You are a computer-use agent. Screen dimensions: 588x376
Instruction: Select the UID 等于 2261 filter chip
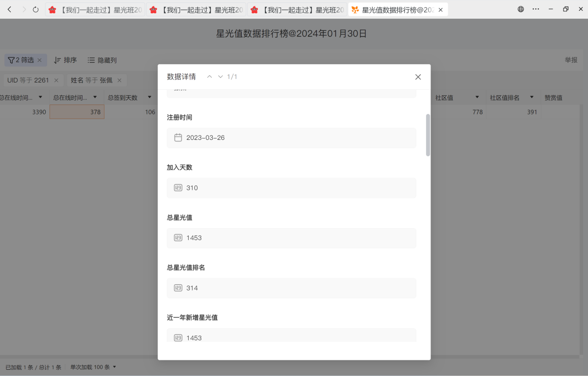click(x=33, y=81)
